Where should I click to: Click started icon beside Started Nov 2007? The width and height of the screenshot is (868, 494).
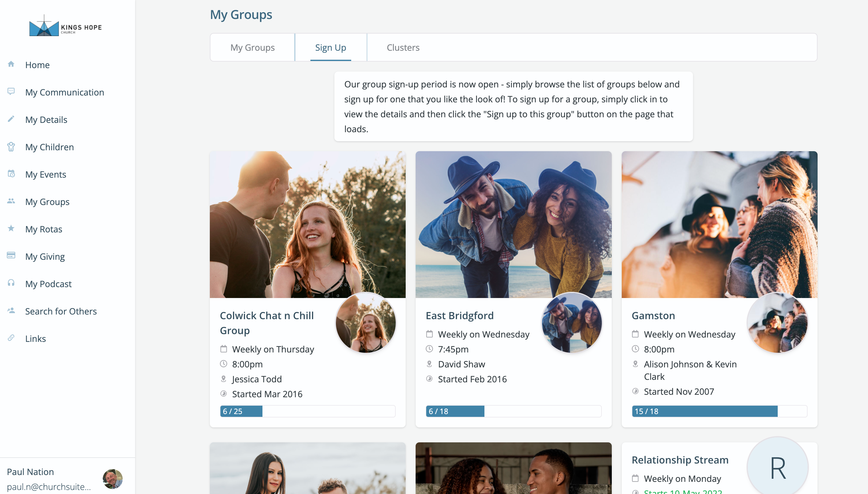click(635, 391)
